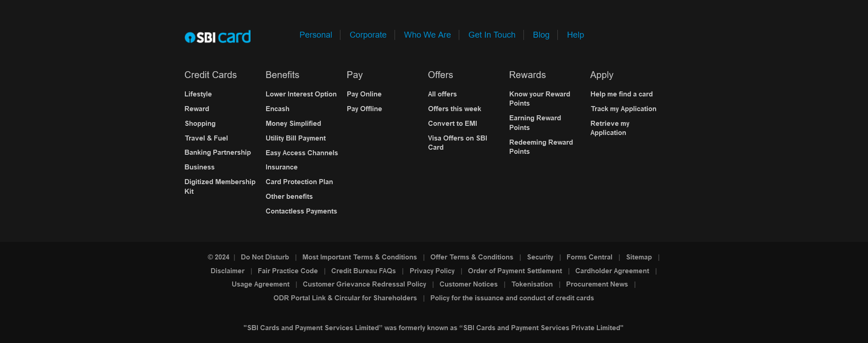This screenshot has width=868, height=343.
Task: Select the Lifestyle credit cards link
Action: coord(198,94)
